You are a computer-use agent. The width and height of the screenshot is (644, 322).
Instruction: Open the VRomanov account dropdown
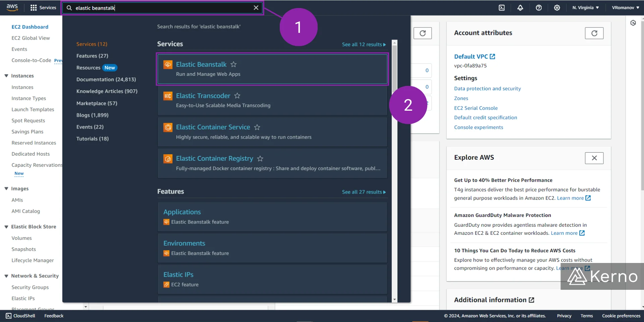(625, 7)
